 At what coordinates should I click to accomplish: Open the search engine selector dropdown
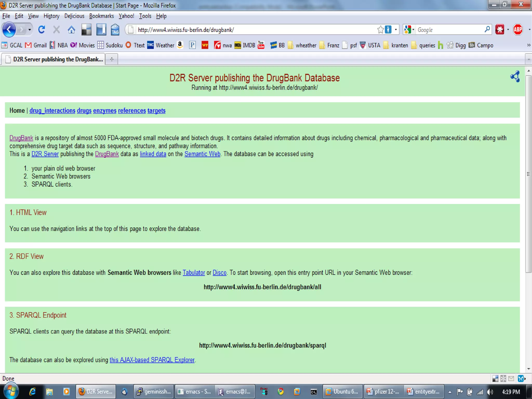[409, 30]
